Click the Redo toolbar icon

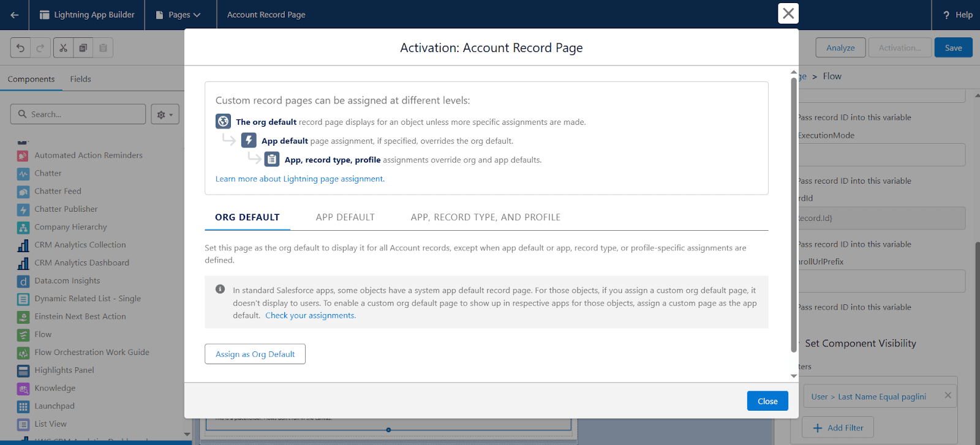click(x=40, y=48)
